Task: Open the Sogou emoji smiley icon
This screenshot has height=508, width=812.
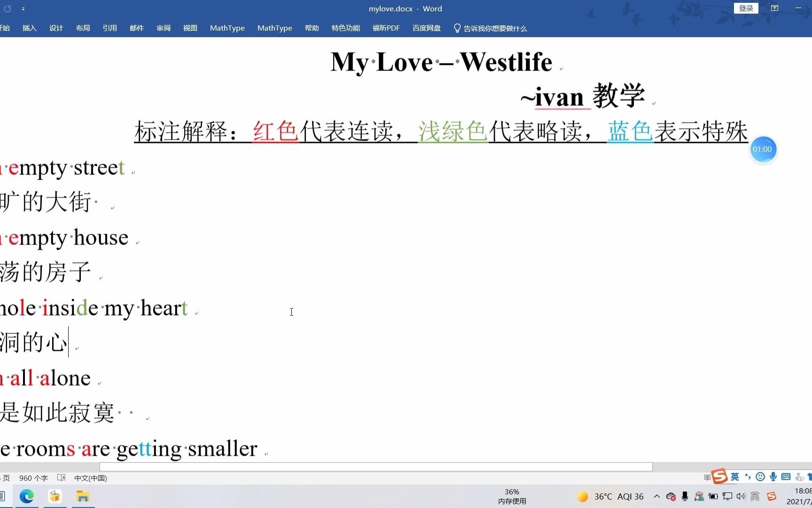Action: 760,477
